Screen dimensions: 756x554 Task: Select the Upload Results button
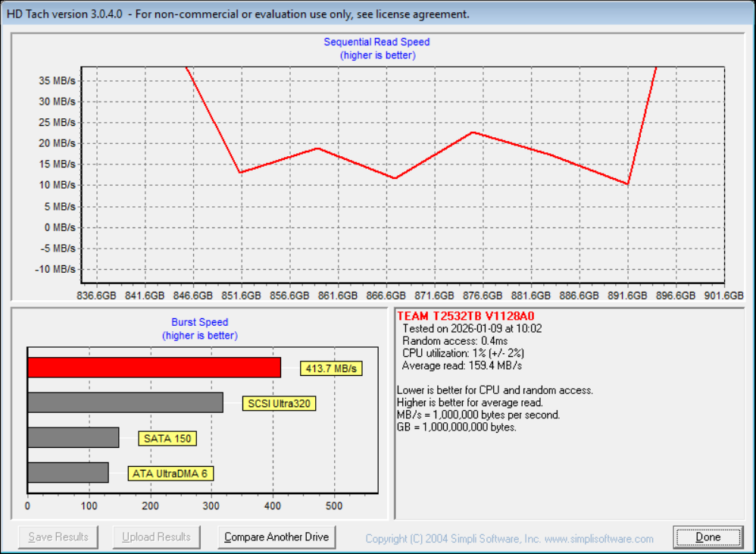pyautogui.click(x=157, y=537)
